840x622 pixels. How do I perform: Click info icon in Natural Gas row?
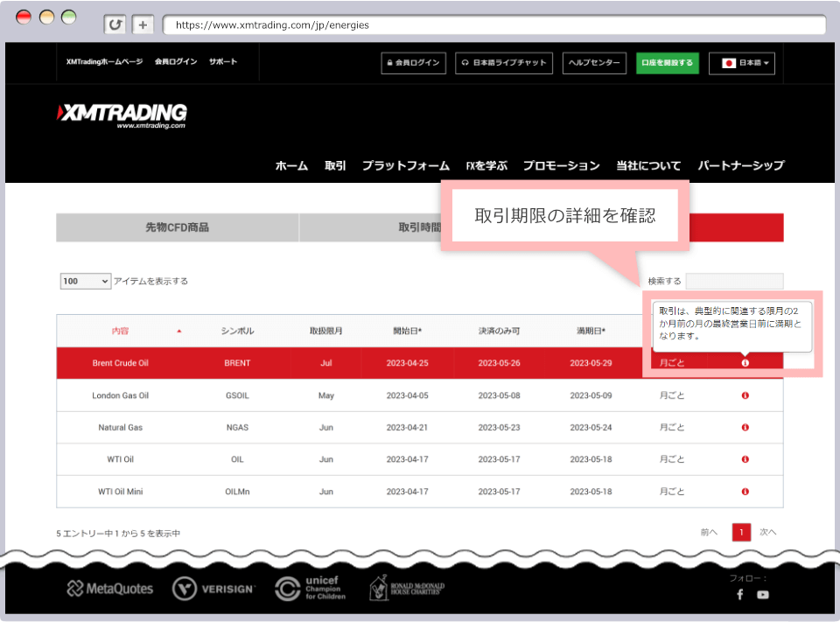tap(745, 428)
